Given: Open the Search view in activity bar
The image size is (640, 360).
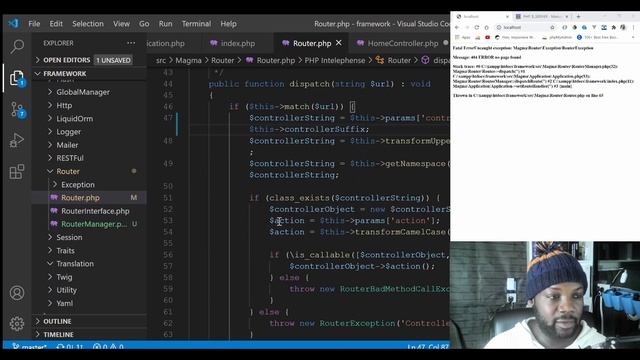Looking at the screenshot, I should [x=17, y=47].
